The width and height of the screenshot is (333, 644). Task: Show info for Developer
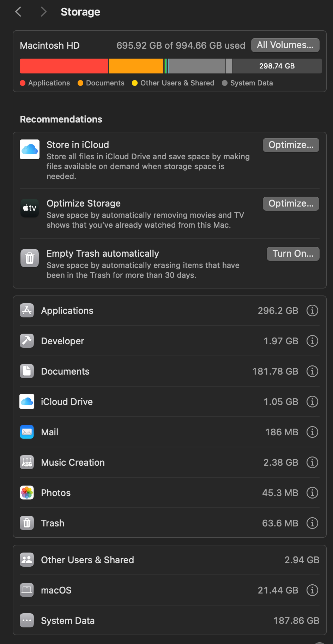point(312,341)
